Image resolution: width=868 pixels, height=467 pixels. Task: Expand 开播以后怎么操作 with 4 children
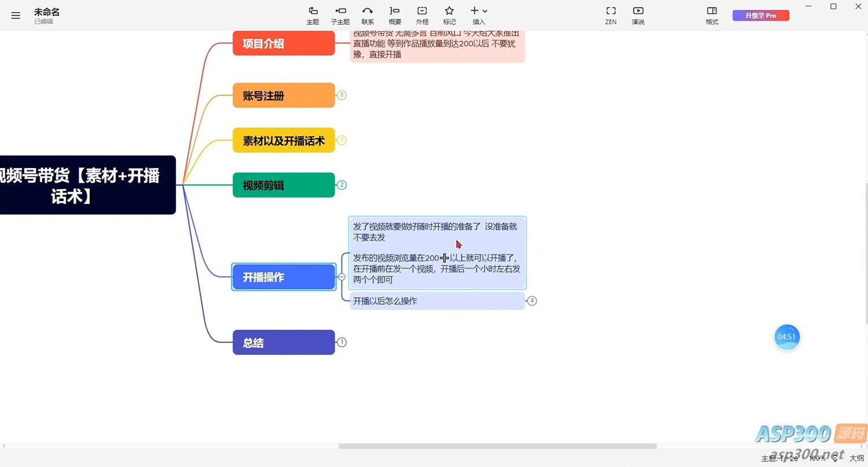pos(532,301)
